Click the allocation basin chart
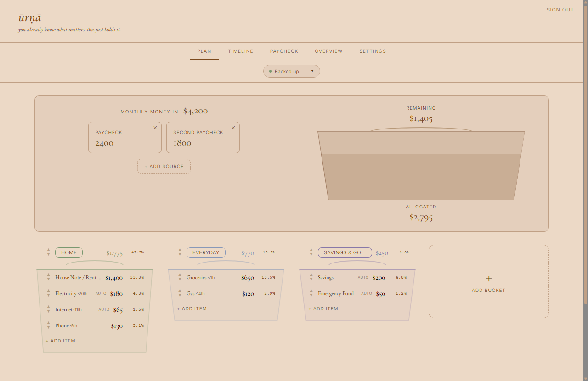588x381 pixels. [x=421, y=165]
